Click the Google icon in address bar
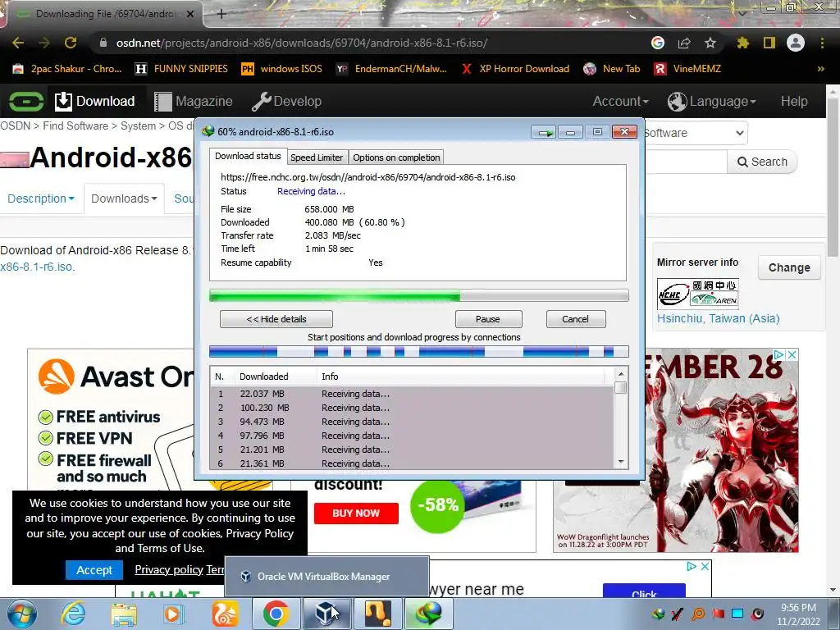Image resolution: width=840 pixels, height=630 pixels. click(x=658, y=43)
